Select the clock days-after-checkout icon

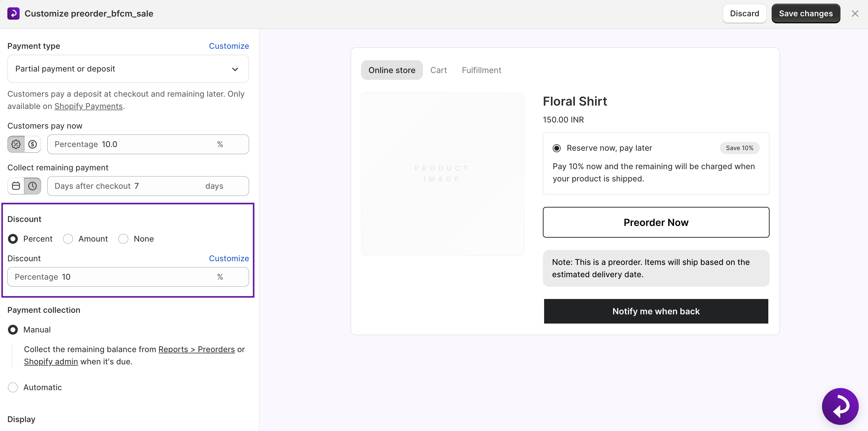(33, 186)
